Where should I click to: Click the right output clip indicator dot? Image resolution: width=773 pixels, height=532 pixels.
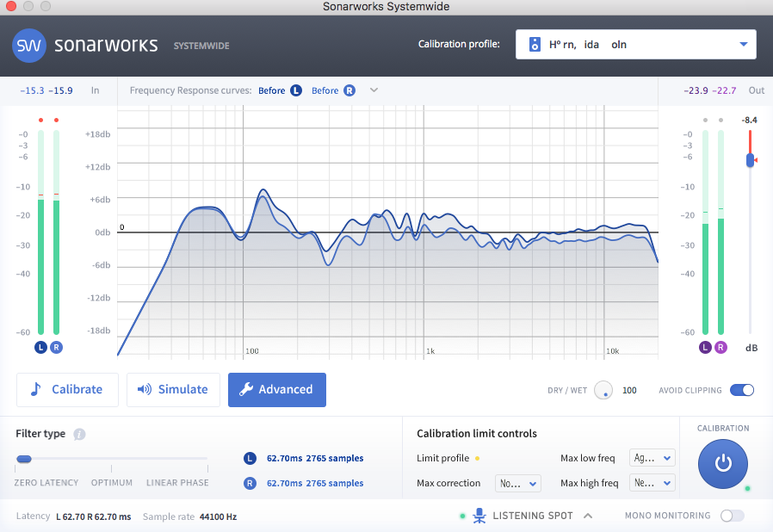[720, 120]
